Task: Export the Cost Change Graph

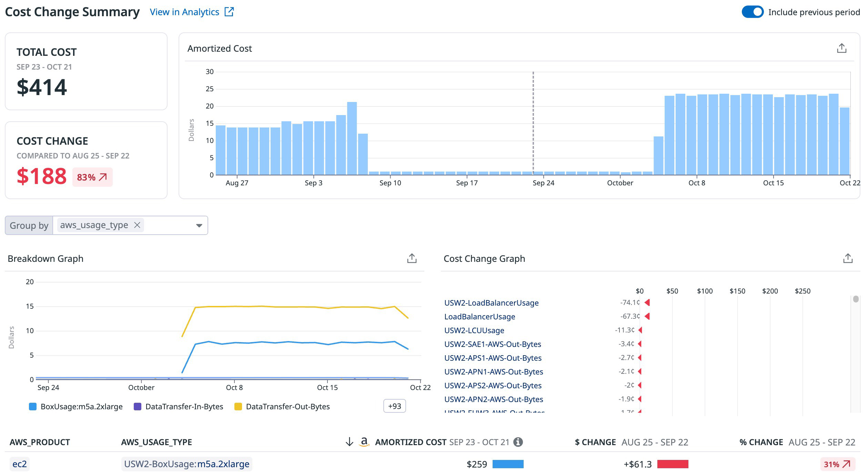Action: click(x=848, y=258)
